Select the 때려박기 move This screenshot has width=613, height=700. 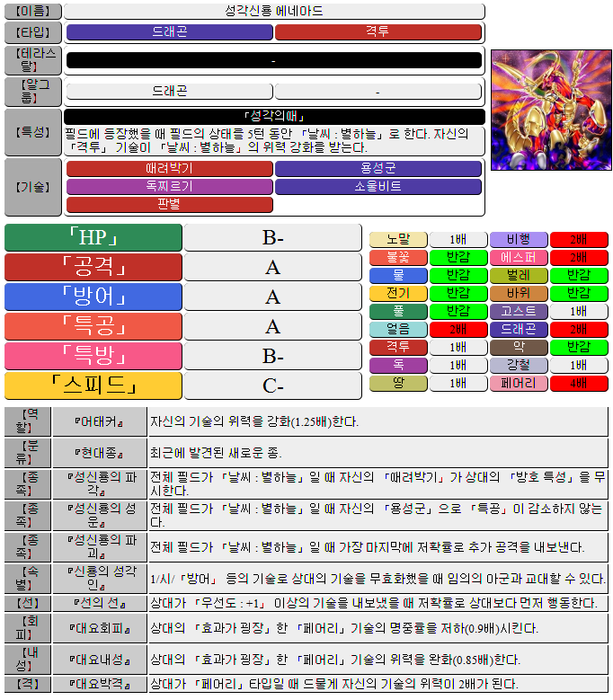point(169,169)
